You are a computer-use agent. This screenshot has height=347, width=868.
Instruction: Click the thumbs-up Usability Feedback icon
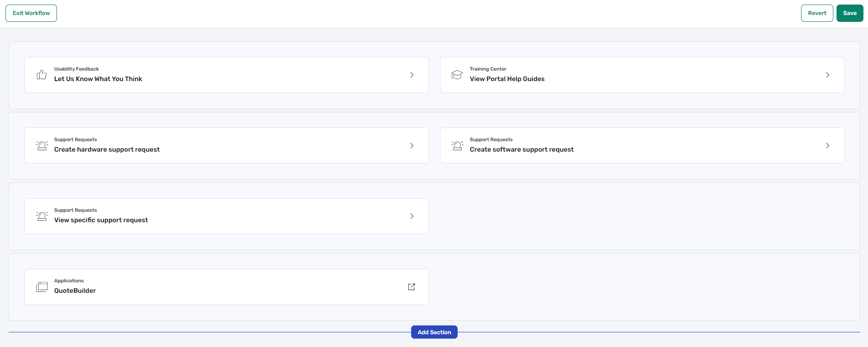point(41,75)
